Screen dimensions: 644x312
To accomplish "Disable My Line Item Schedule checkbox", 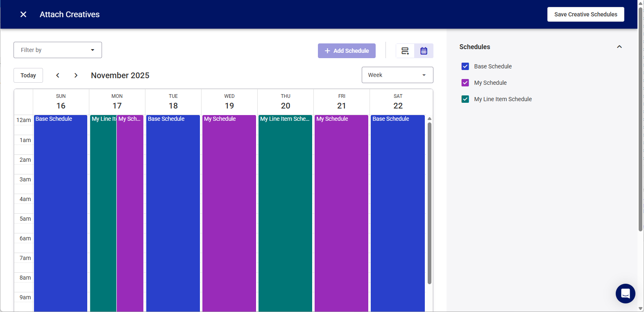I will (465, 99).
